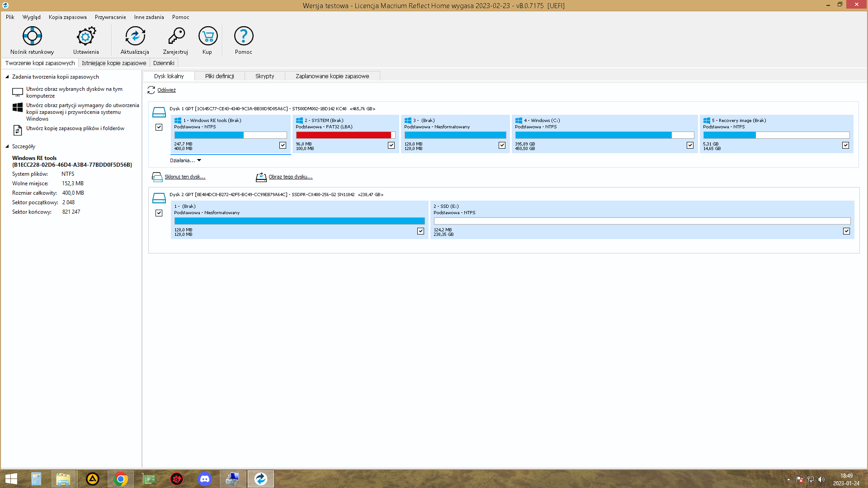The image size is (868, 488).
Task: Uncheck the SYSTEM partition on Dysk 1
Action: pos(392,145)
